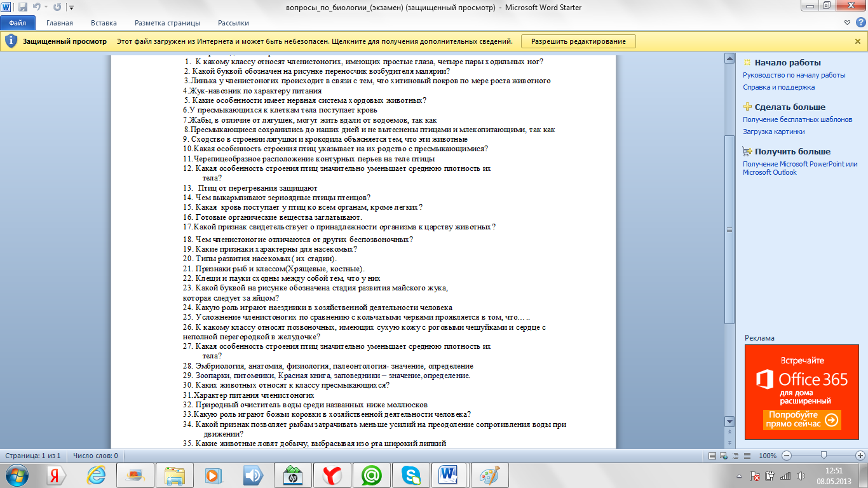
Task: Open the Customize Quick Access Toolbar dropdown
Action: point(71,8)
